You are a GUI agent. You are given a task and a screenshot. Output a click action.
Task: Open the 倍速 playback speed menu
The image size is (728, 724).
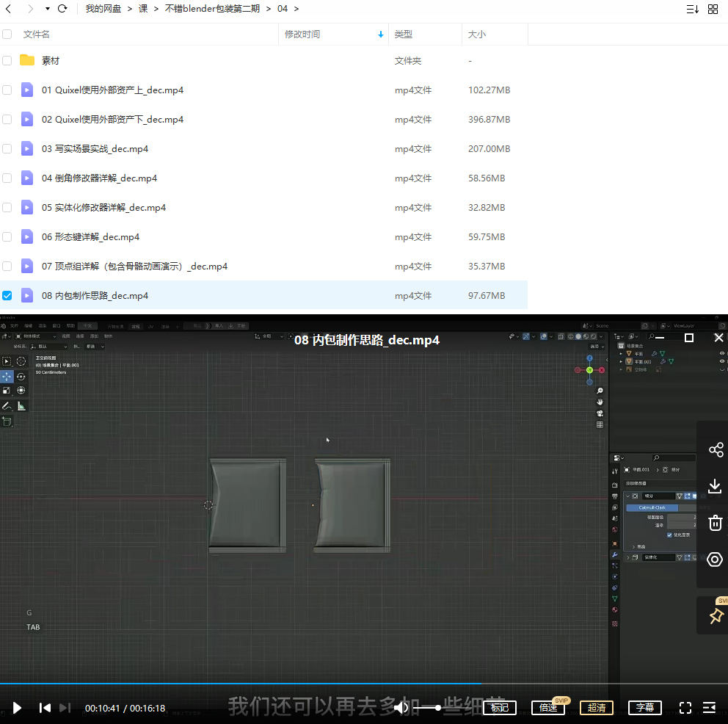[547, 708]
